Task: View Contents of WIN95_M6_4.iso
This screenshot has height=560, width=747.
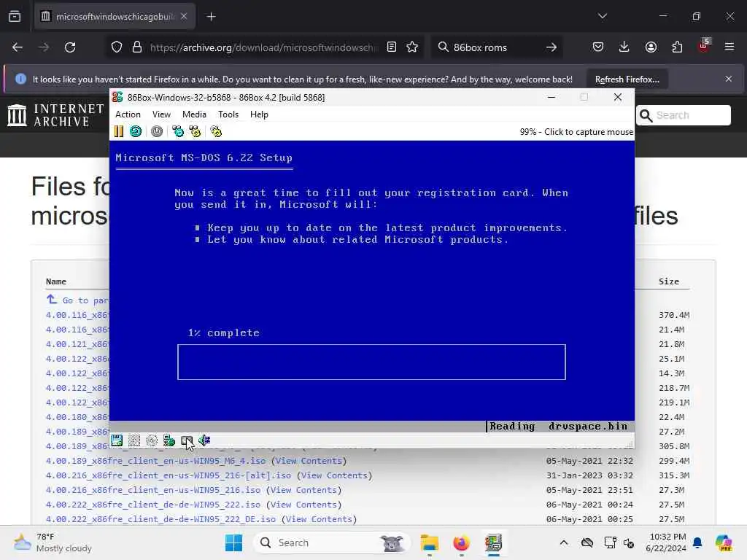Action: coord(309,461)
